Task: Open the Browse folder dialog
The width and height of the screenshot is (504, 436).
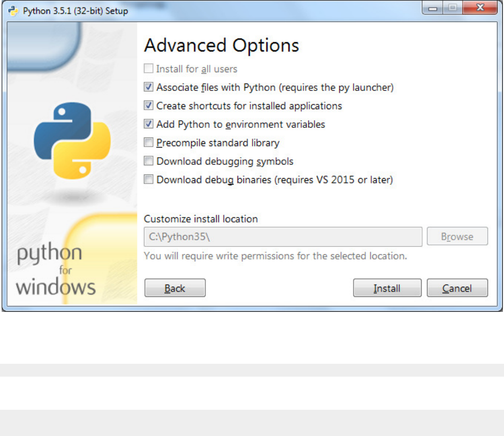Action: point(457,236)
